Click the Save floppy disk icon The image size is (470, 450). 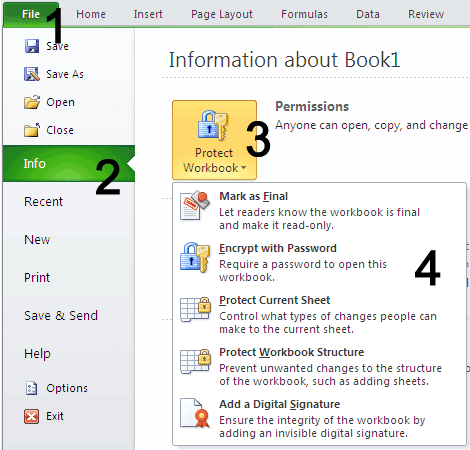coord(32,46)
